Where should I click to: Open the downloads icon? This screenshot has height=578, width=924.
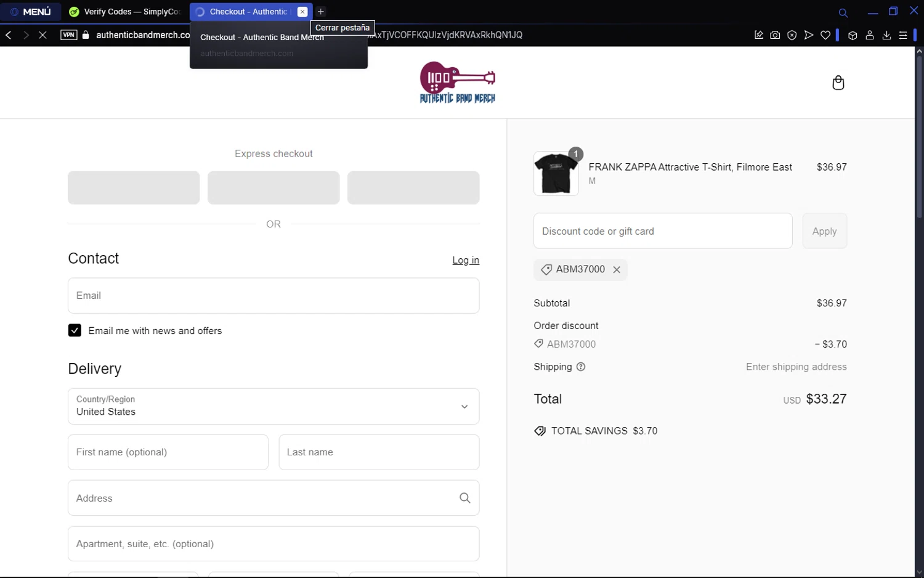click(886, 35)
